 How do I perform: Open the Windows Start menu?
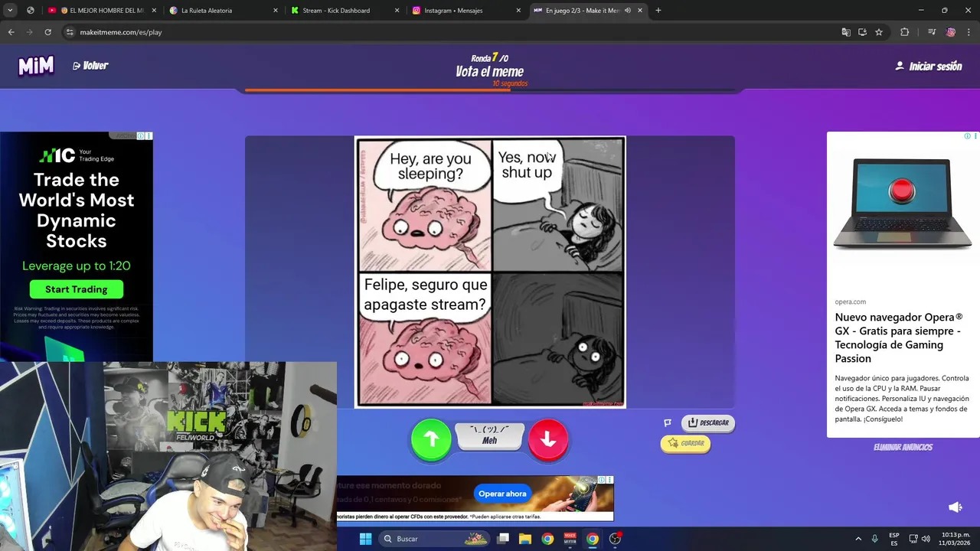pyautogui.click(x=365, y=539)
